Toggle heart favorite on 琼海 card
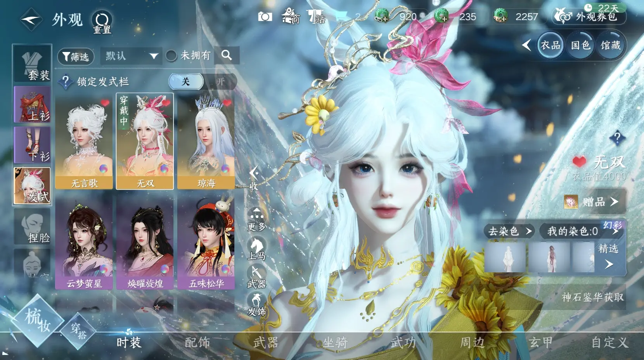The height and width of the screenshot is (360, 644). click(227, 103)
